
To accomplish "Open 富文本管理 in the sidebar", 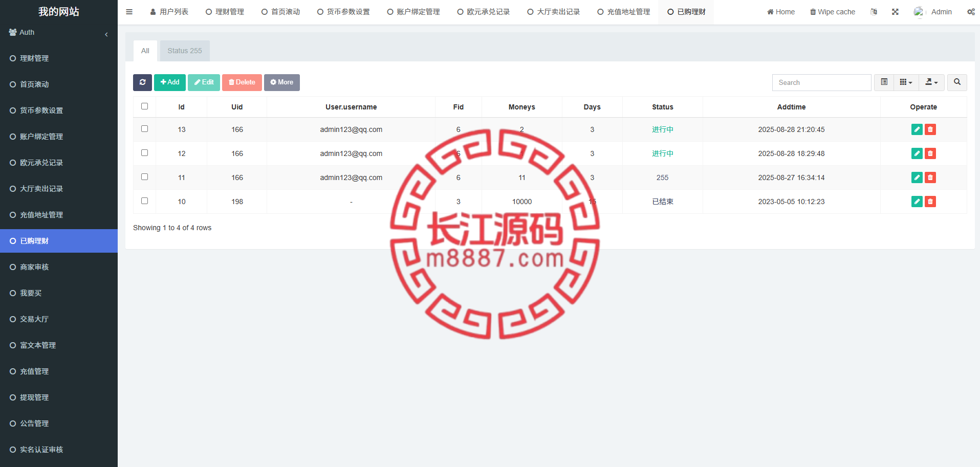I will tap(59, 345).
